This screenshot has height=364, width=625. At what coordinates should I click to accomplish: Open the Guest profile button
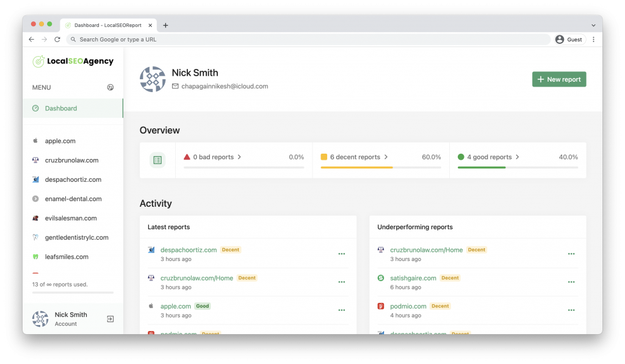569,40
